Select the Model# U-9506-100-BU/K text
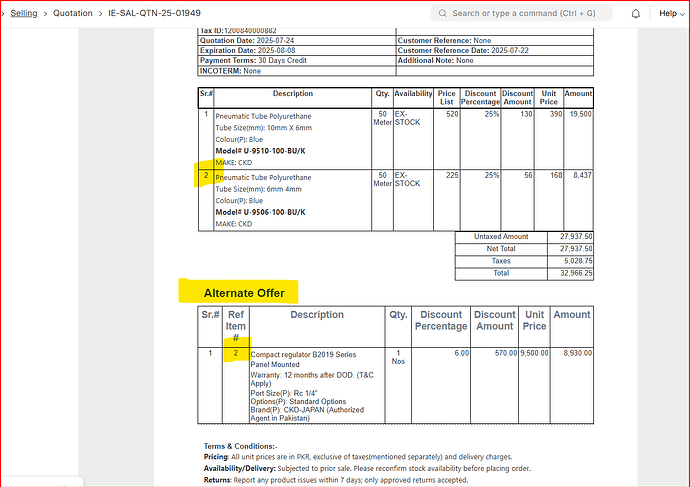The height and width of the screenshot is (487, 690). [262, 212]
